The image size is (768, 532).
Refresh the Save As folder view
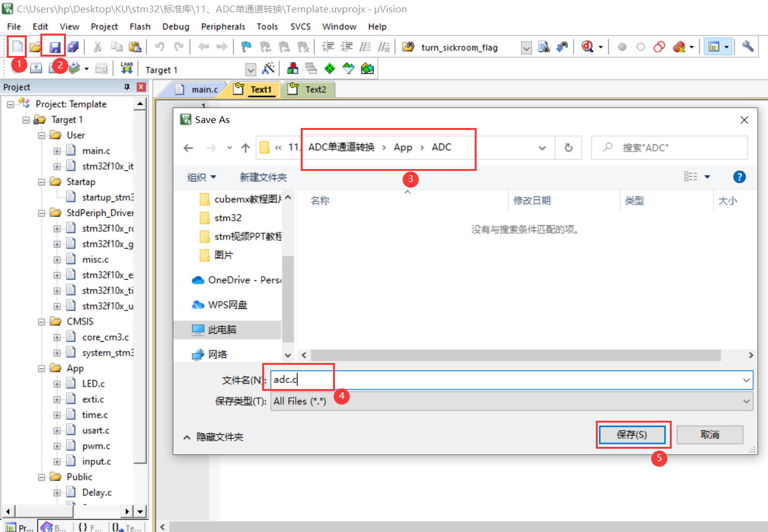[x=568, y=148]
